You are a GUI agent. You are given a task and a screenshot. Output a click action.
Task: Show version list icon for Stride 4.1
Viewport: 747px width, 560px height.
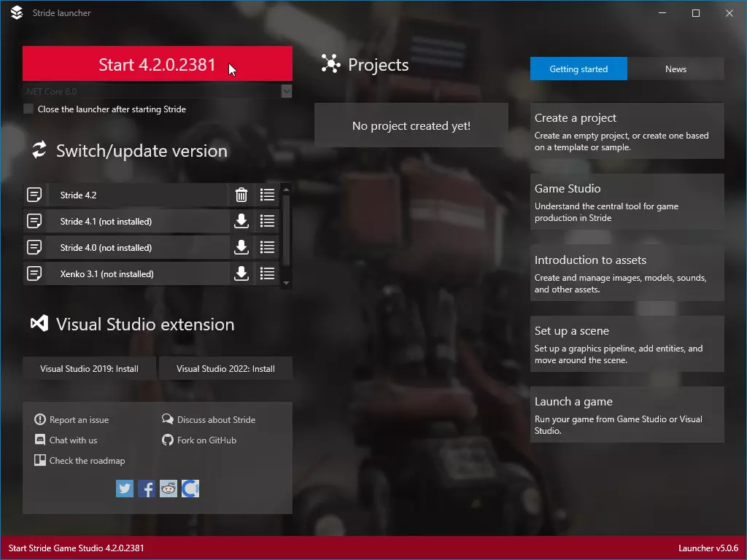click(x=267, y=221)
